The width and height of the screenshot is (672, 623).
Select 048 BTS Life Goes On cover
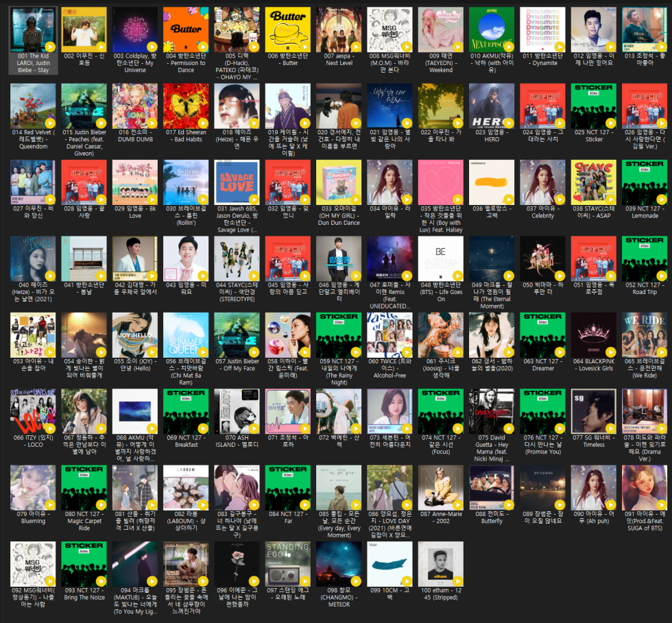click(440, 259)
